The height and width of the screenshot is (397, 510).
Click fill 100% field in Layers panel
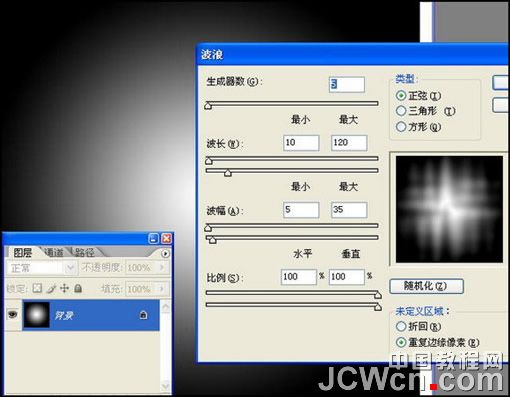pos(141,289)
